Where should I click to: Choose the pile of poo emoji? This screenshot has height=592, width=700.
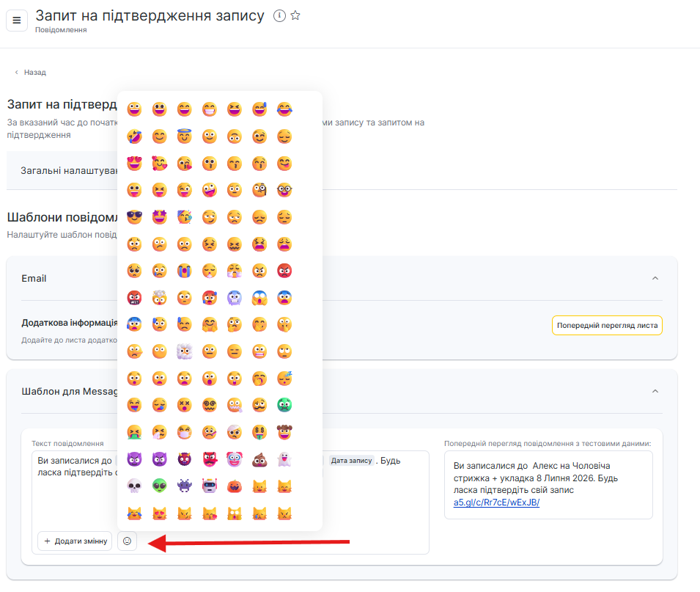coord(259,460)
